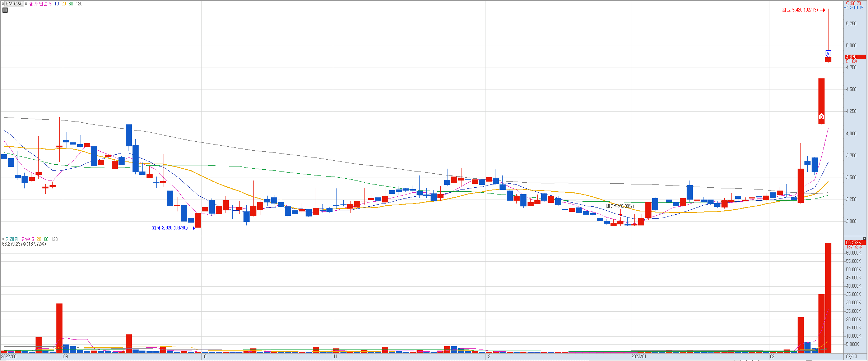Image resolution: width=868 pixels, height=361 pixels.
Task: Click the 최고 5,420 (02/13) high label
Action: [800, 10]
